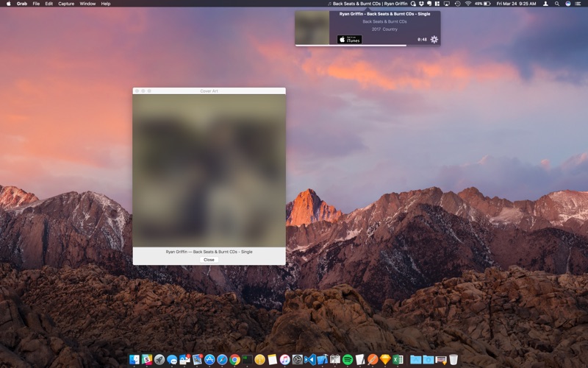588x368 pixels.
Task: Open the date and time clock menu
Action: pos(517,4)
